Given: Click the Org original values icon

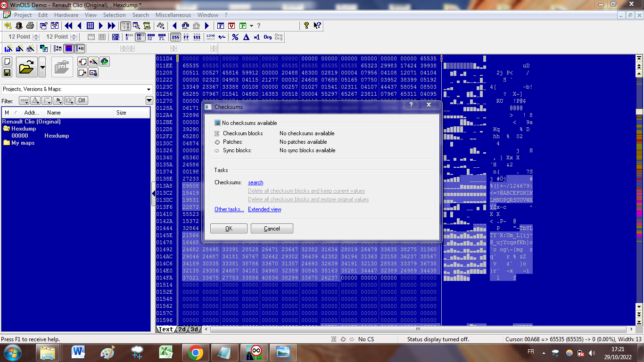Looking at the screenshot, I should 268,37.
